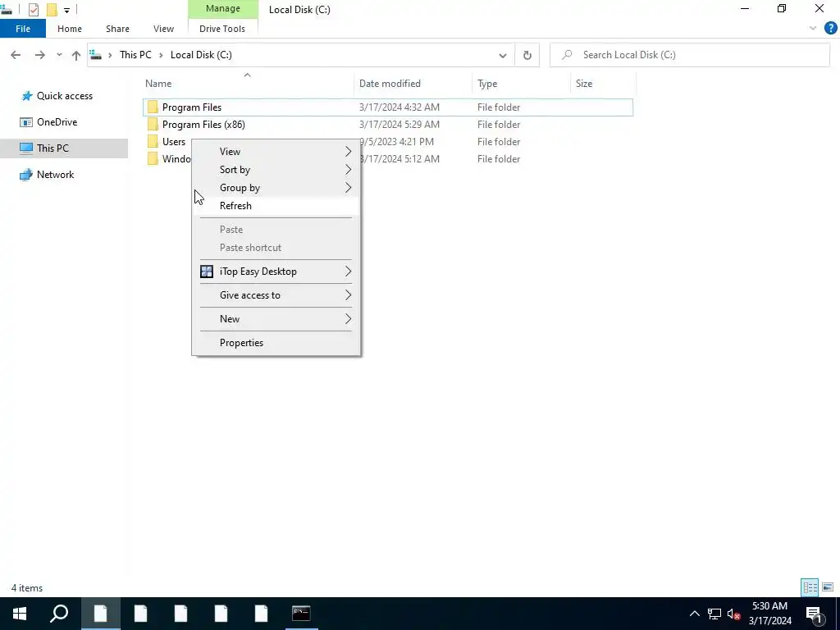Open the notification center icon

click(814, 614)
